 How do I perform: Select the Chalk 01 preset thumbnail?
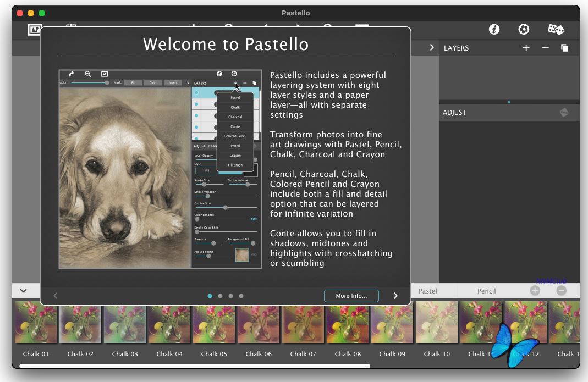point(36,323)
